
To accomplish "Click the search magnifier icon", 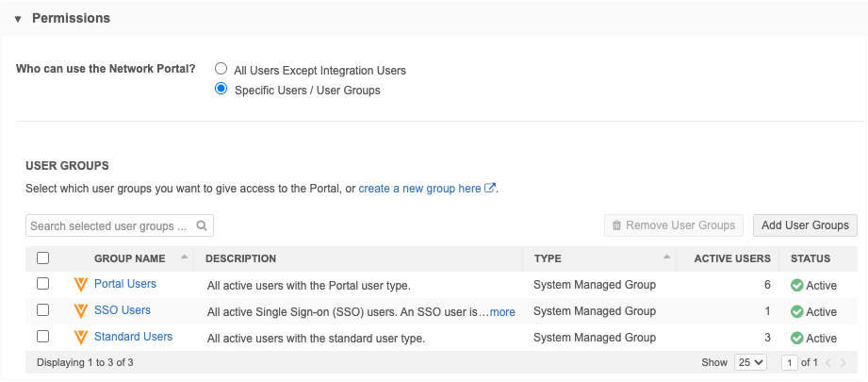I will pyautogui.click(x=202, y=226).
